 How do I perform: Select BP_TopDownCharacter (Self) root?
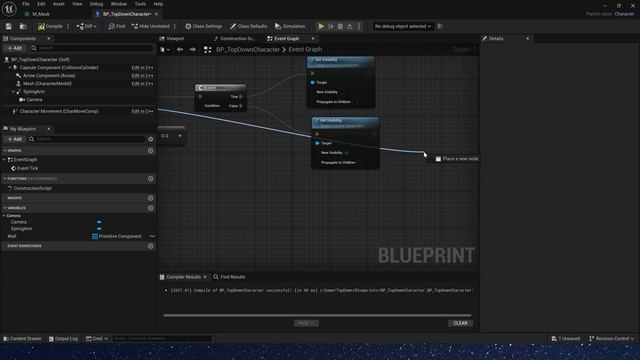click(x=40, y=60)
